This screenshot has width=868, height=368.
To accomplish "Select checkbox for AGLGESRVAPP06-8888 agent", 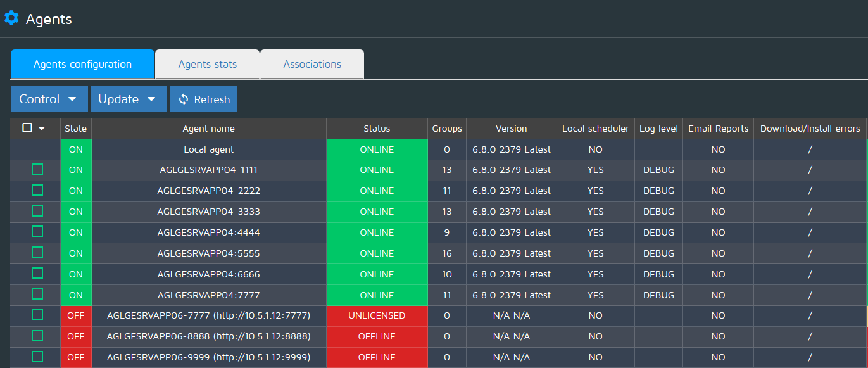I will coord(37,336).
